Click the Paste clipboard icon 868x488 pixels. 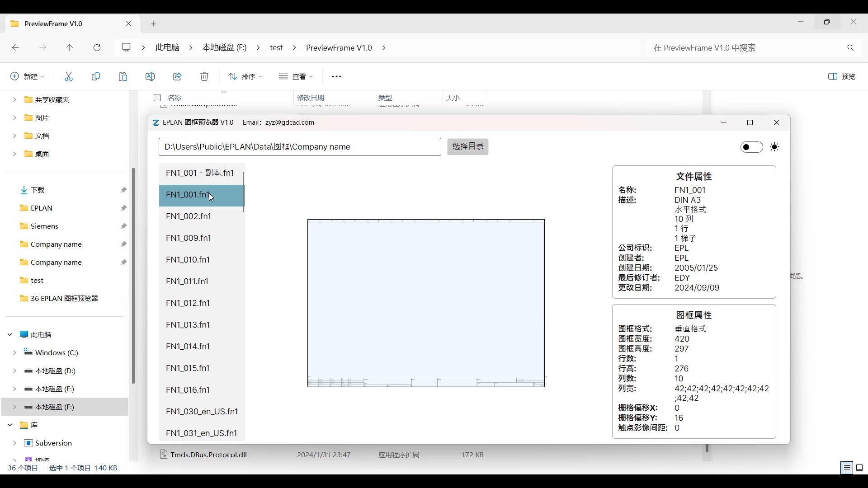(123, 77)
